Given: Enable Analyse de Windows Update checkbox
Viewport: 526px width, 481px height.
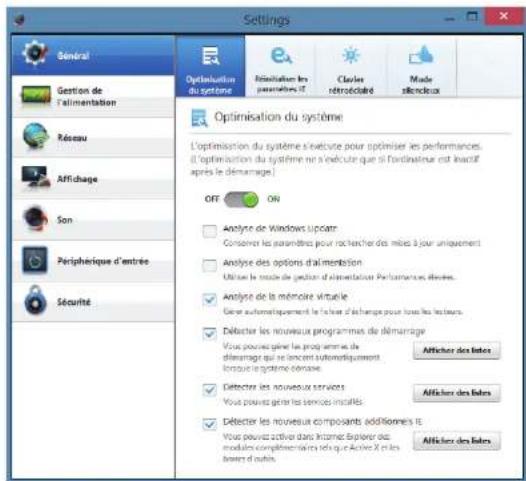Looking at the screenshot, I should pyautogui.click(x=210, y=231).
